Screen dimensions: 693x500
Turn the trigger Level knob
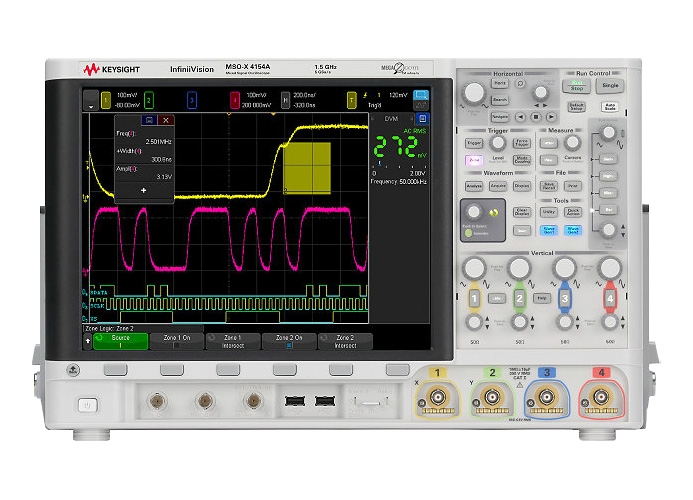(498, 143)
